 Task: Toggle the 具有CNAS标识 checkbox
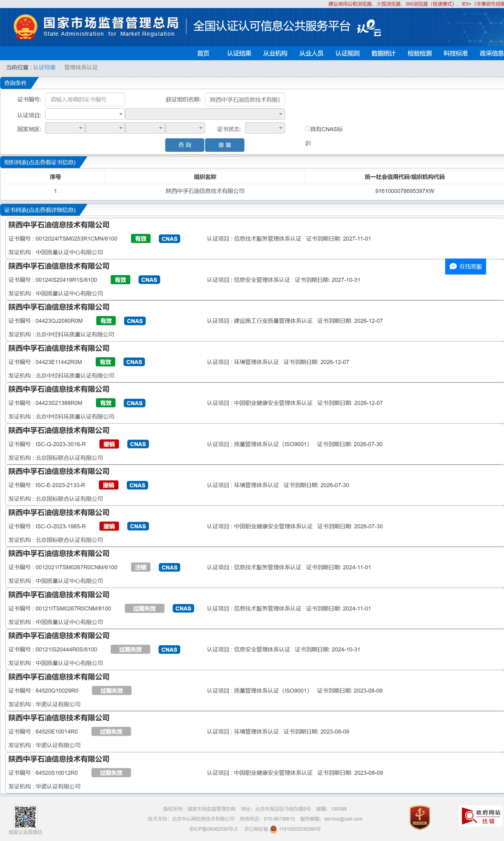point(307,128)
